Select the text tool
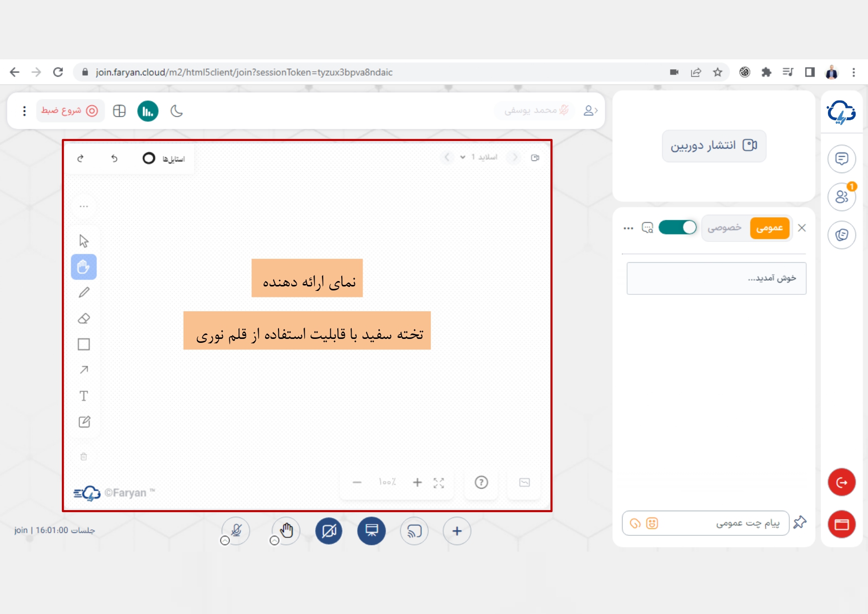The width and height of the screenshot is (868, 614). click(x=84, y=396)
